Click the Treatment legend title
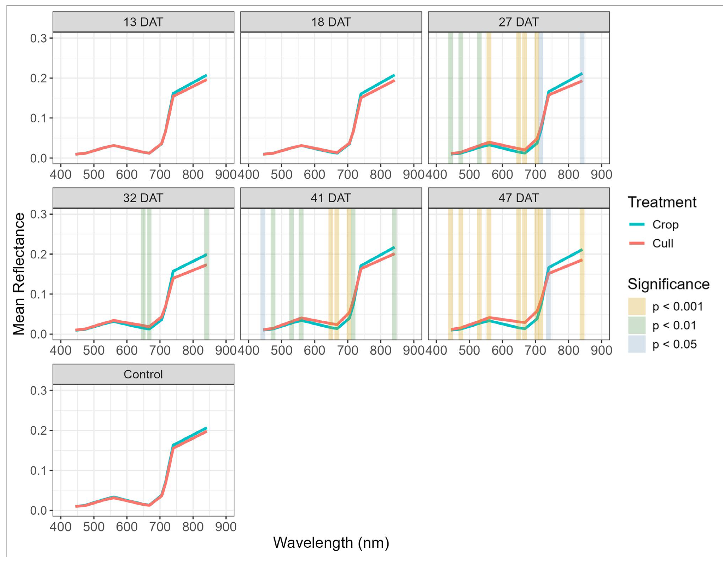The image size is (728, 562). (662, 202)
